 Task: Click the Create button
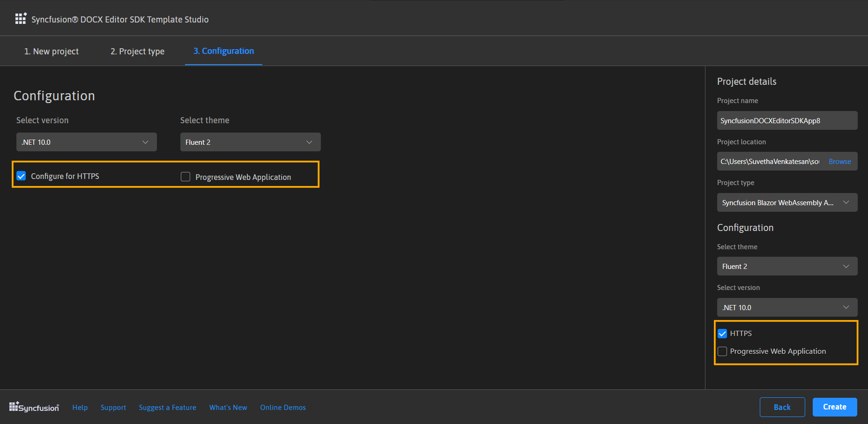834,407
